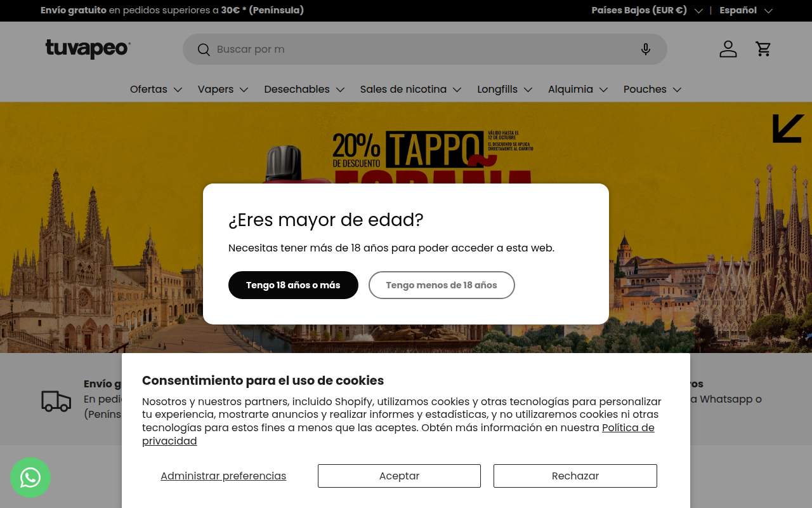Choose Tengo menos de 18 años
This screenshot has width=812, height=508.
point(442,285)
